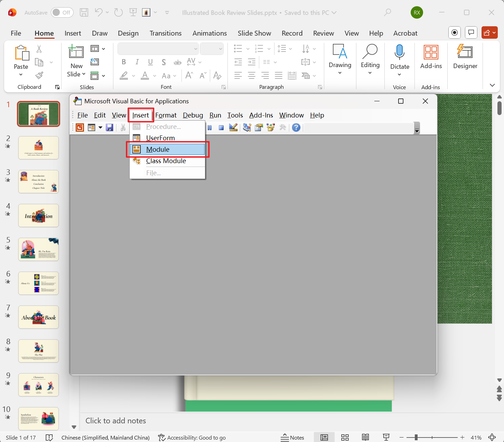Open the Debug menu in VBA editor
This screenshot has width=504, height=442.
pyautogui.click(x=193, y=115)
